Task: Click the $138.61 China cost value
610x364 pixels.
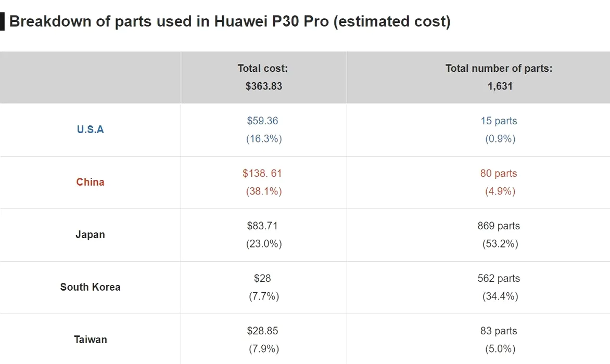Action: (264, 182)
